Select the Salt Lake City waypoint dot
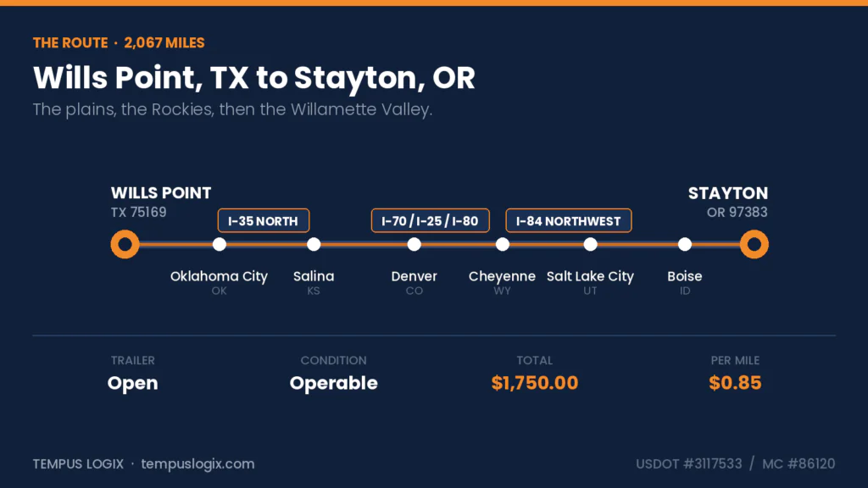Image resolution: width=868 pixels, height=488 pixels. coord(591,244)
